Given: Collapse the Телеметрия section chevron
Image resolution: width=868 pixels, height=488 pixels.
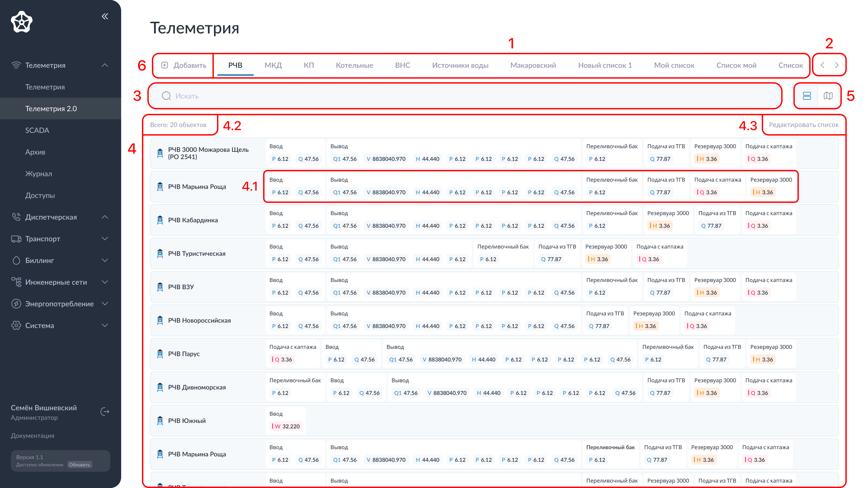Looking at the screenshot, I should click(105, 65).
